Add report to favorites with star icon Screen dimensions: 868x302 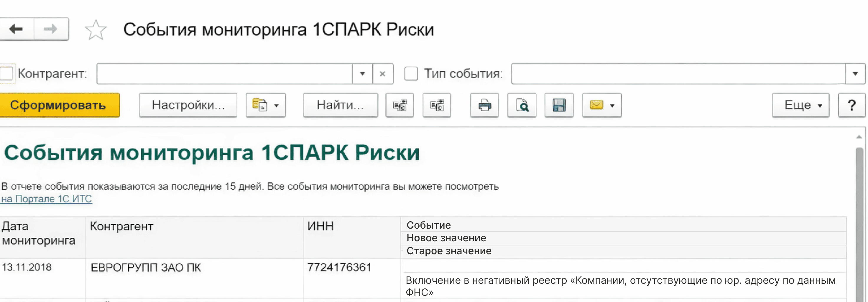click(96, 30)
